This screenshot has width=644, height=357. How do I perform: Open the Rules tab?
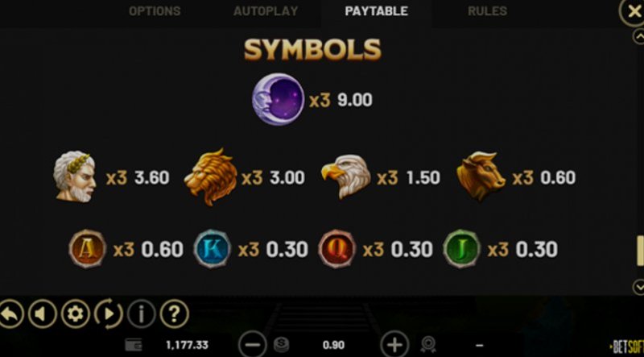coord(487,11)
